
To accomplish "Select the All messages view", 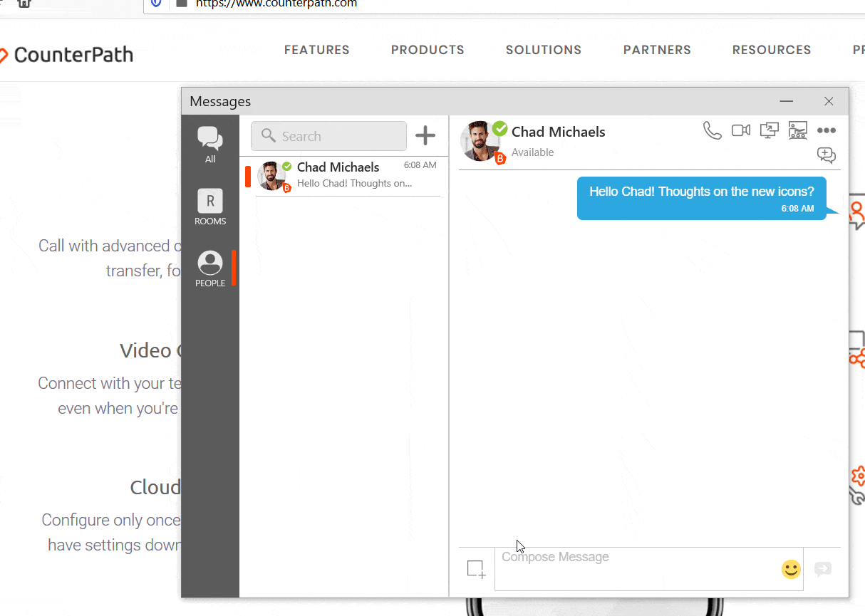I will (209, 142).
